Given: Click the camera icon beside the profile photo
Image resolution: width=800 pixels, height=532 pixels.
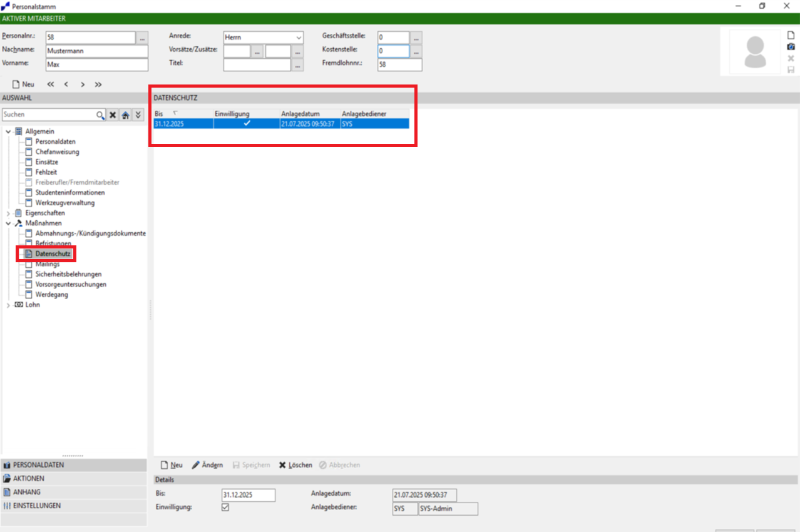Looking at the screenshot, I should tap(791, 47).
